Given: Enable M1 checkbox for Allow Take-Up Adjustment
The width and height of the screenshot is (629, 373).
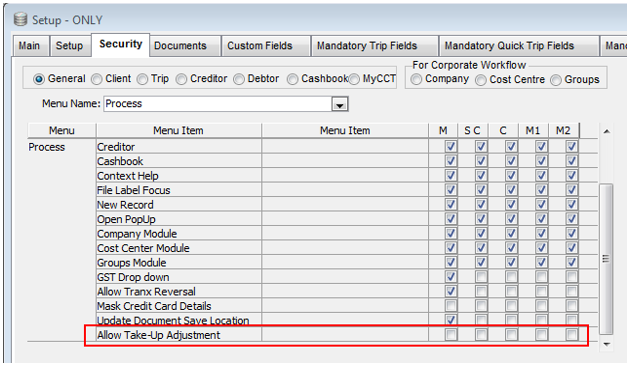Looking at the screenshot, I should [541, 334].
